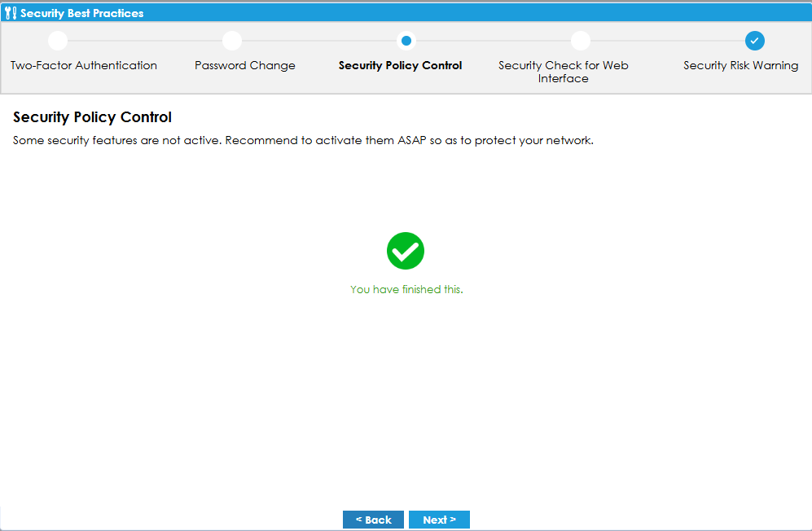The width and height of the screenshot is (812, 531).
Task: Click the checked Security Risk Warning step circle
Action: (754, 41)
